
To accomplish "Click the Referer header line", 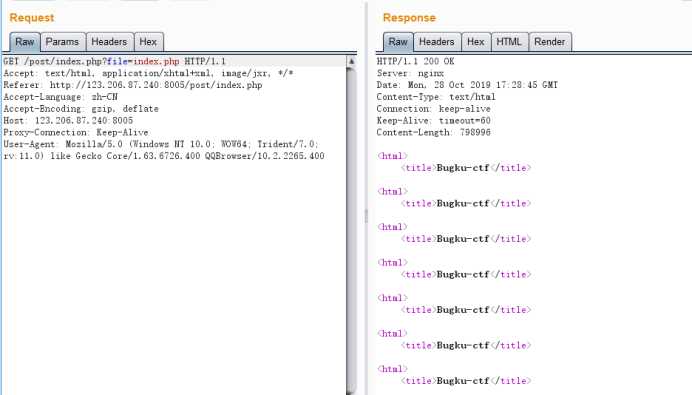I will pos(133,85).
